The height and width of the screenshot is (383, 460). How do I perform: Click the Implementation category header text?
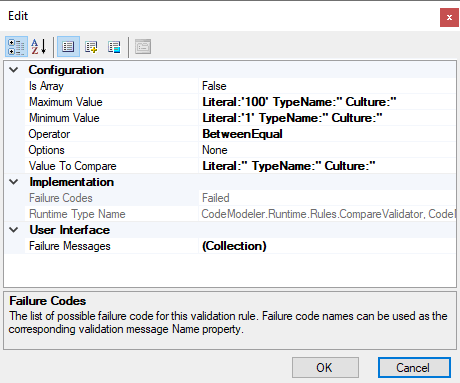click(72, 182)
